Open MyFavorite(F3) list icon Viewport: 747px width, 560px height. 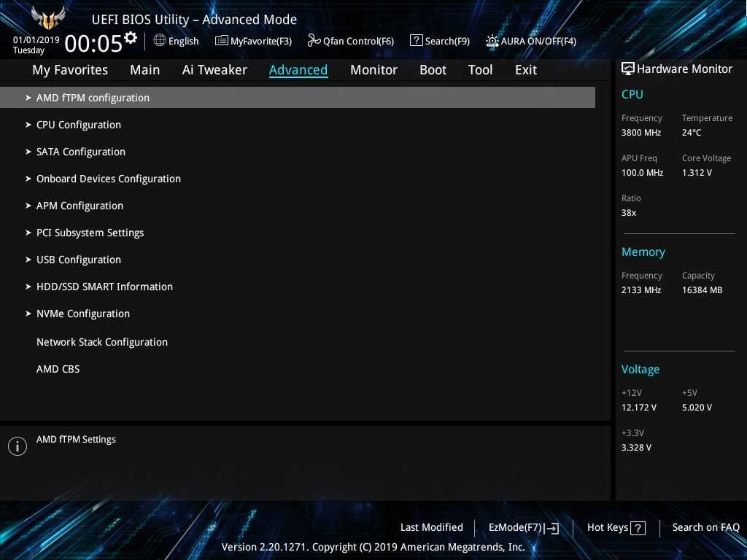pyautogui.click(x=222, y=41)
